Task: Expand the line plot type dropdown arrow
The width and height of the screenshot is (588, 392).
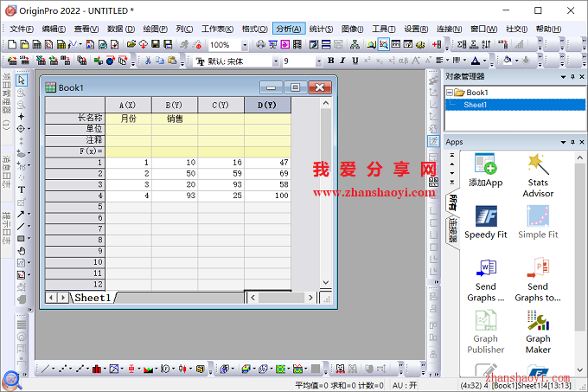Action: tap(53, 370)
